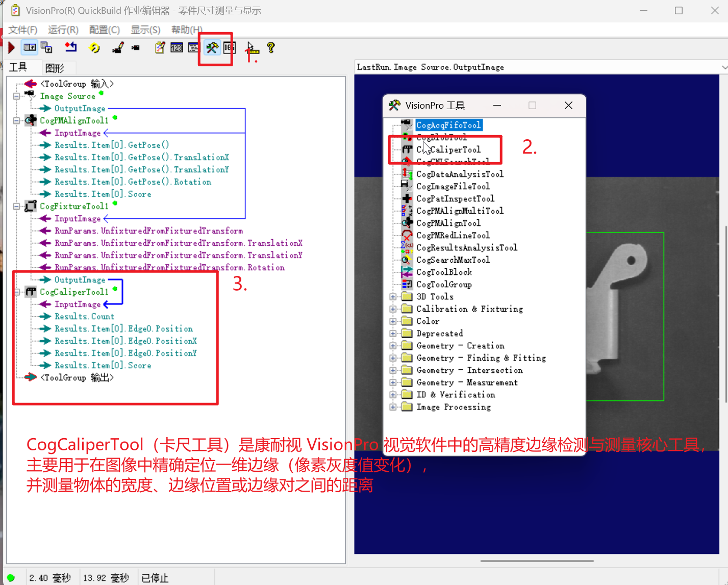
Task: Click the CogSearchMaxTool icon
Action: pyautogui.click(x=407, y=260)
